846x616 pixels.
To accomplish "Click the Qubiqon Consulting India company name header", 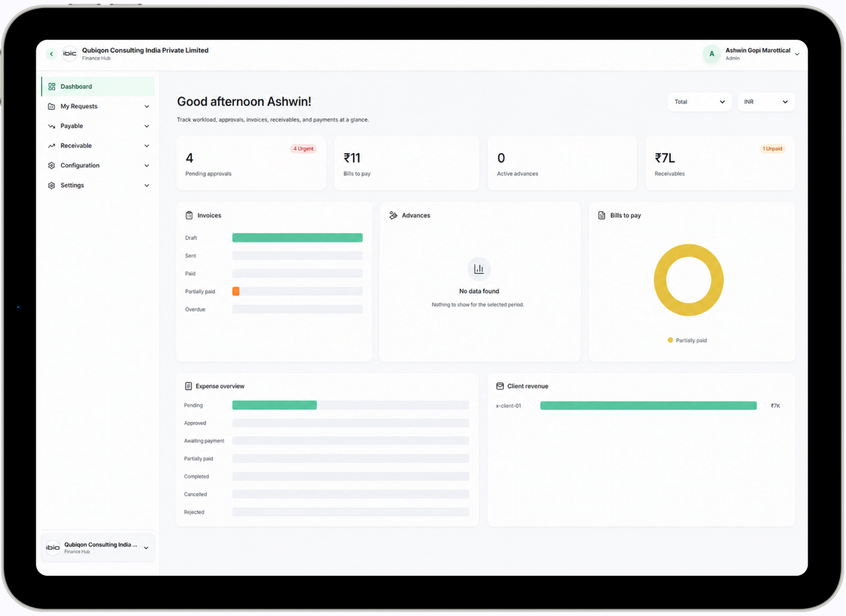I will [145, 50].
